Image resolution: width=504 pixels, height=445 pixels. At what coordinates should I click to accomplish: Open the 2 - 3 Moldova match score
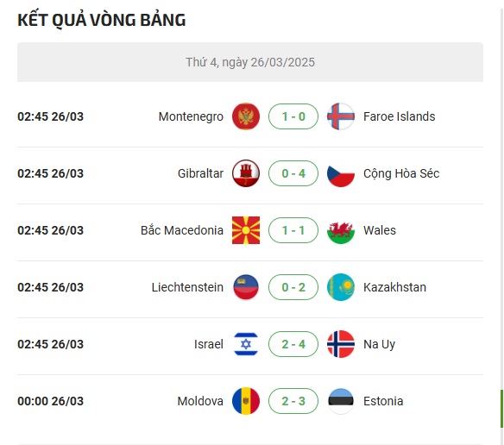tap(293, 401)
